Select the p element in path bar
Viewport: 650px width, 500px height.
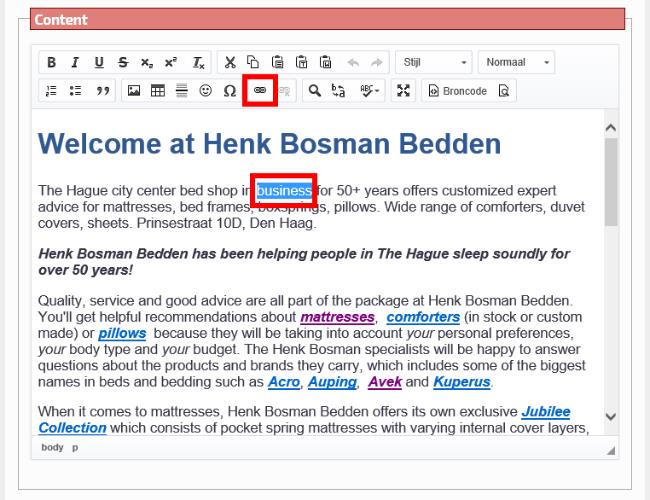pyautogui.click(x=75, y=447)
